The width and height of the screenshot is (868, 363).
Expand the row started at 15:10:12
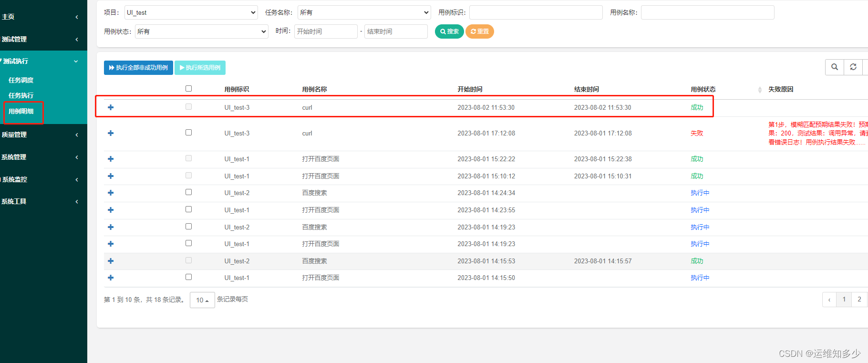coord(111,176)
